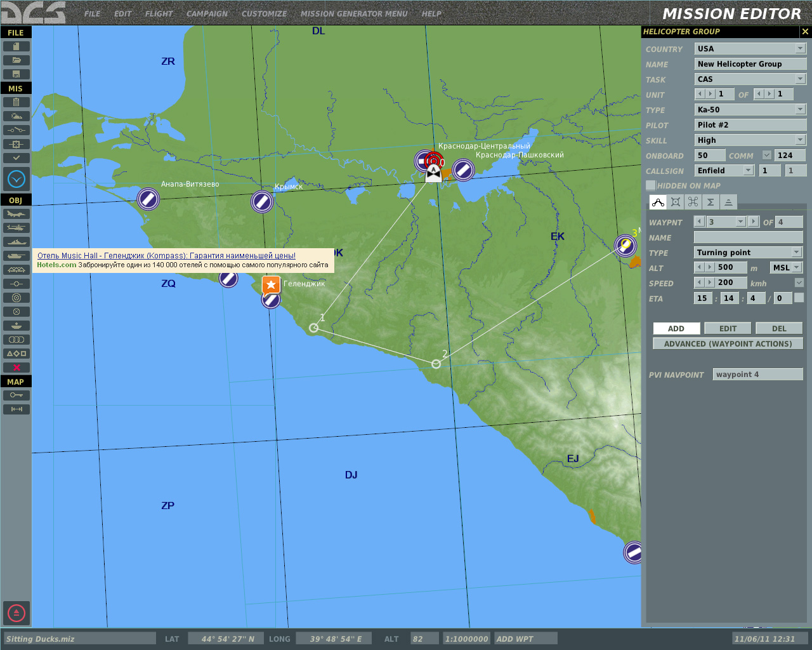Open the mission start time clock
The width and height of the screenshot is (812, 650).
coord(16,179)
